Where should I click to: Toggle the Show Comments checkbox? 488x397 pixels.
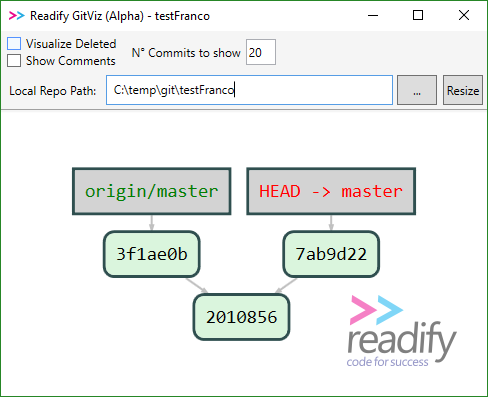point(14,61)
